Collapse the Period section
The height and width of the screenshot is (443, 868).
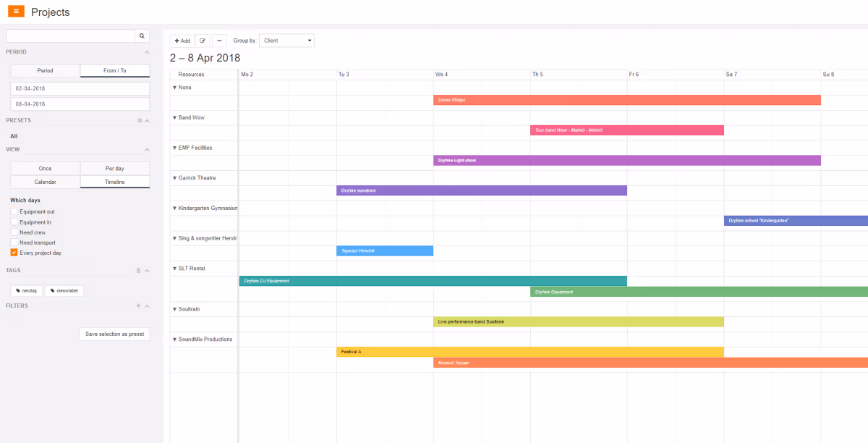[147, 52]
